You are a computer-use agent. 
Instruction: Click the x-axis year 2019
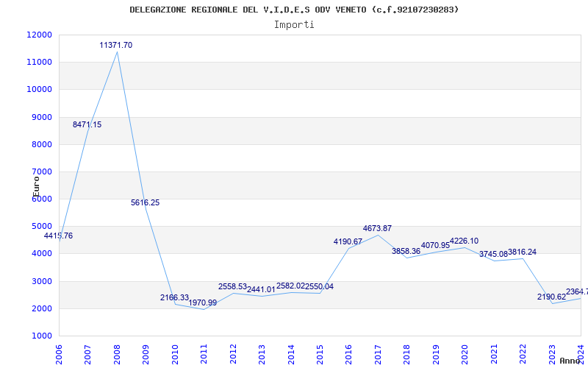pyautogui.click(x=436, y=353)
